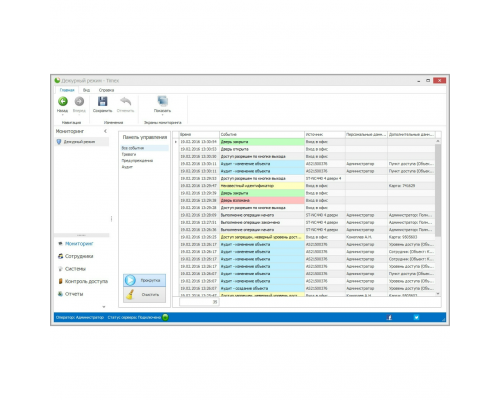Click the green Назад back arrow icon
500x400 pixels.
[x=63, y=101]
